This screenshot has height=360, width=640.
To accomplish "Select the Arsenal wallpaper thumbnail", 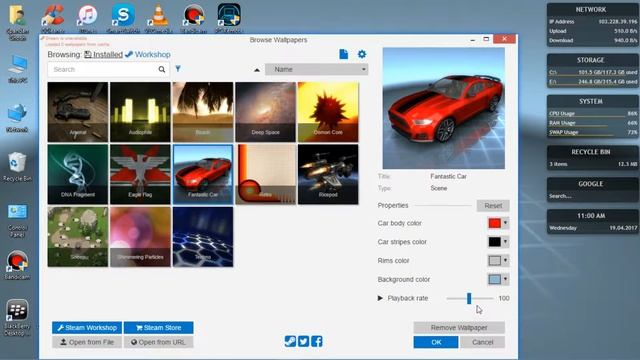I will tap(78, 112).
